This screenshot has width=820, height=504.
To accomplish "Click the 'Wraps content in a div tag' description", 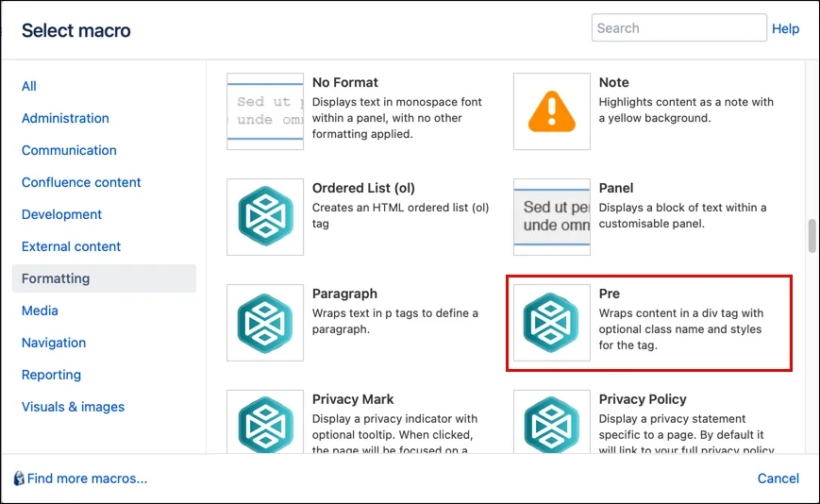I will point(681,328).
